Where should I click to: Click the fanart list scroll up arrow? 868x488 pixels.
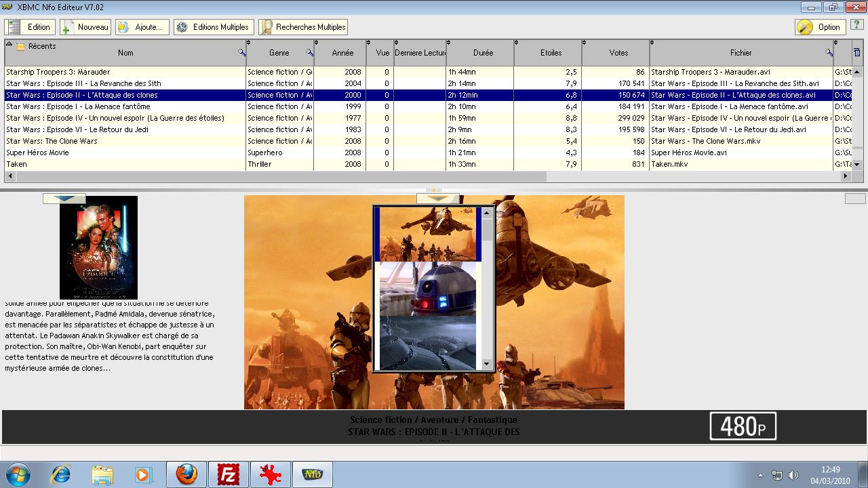coord(487,213)
